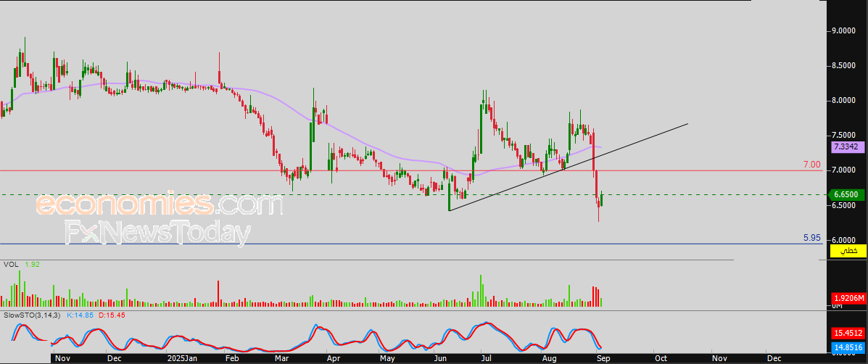Click the K:14.85 stochastic reading
Screen dimensions: 868x364
click(x=81, y=315)
